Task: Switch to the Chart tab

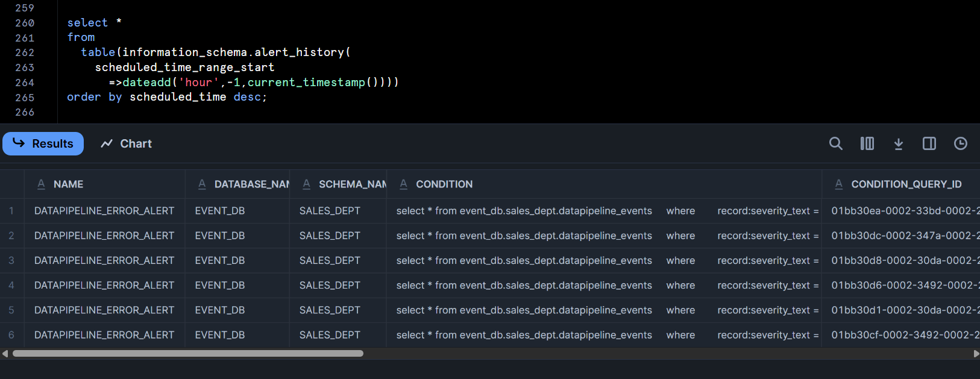Action: point(127,143)
